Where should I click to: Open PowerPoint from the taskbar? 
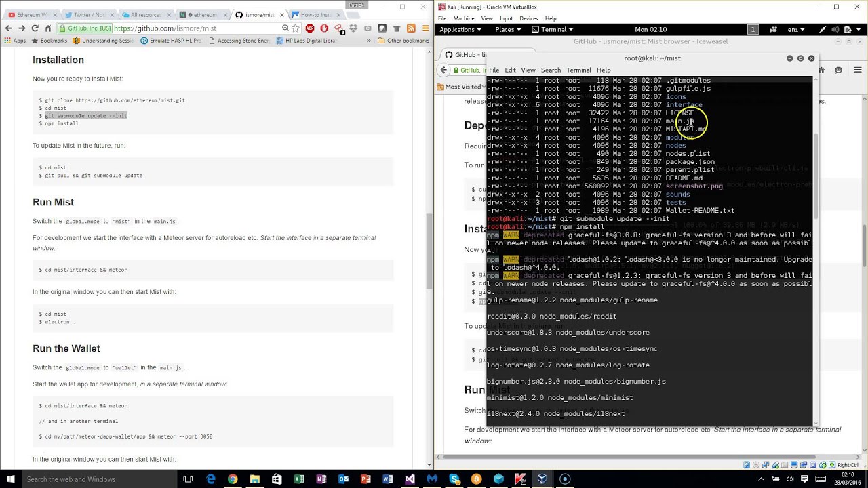(x=366, y=479)
